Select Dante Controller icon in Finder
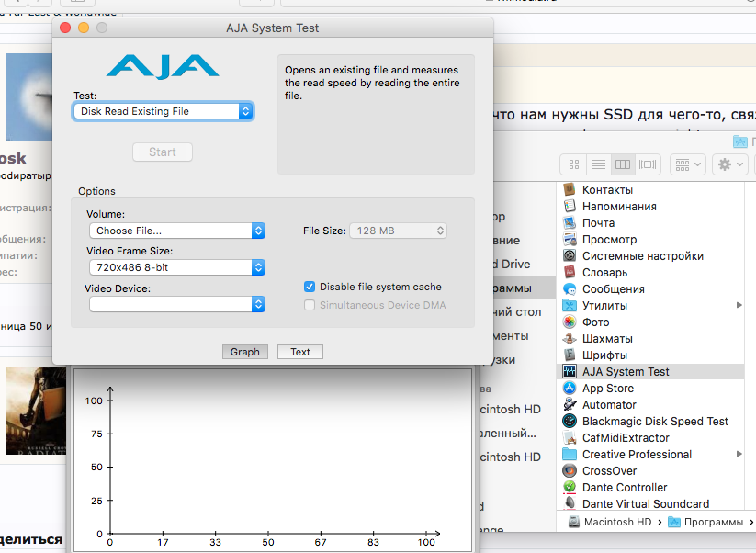The height and width of the screenshot is (553, 756). [570, 487]
